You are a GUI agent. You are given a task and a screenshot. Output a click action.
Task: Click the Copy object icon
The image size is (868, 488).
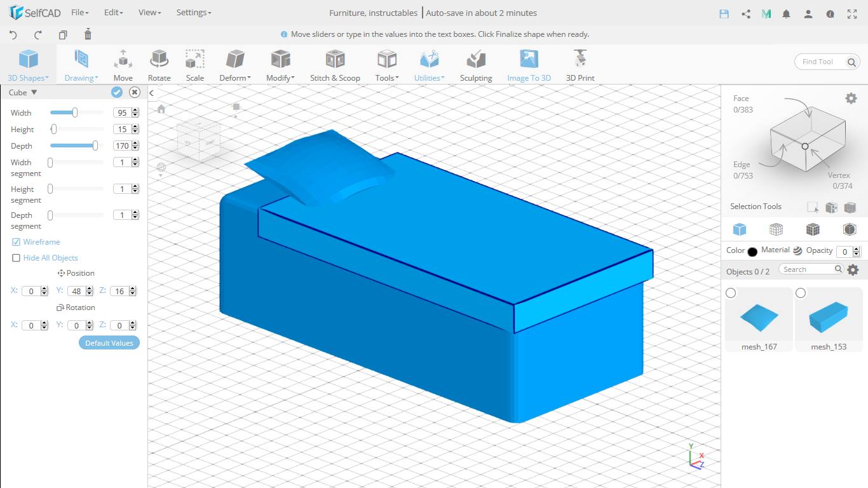point(63,35)
